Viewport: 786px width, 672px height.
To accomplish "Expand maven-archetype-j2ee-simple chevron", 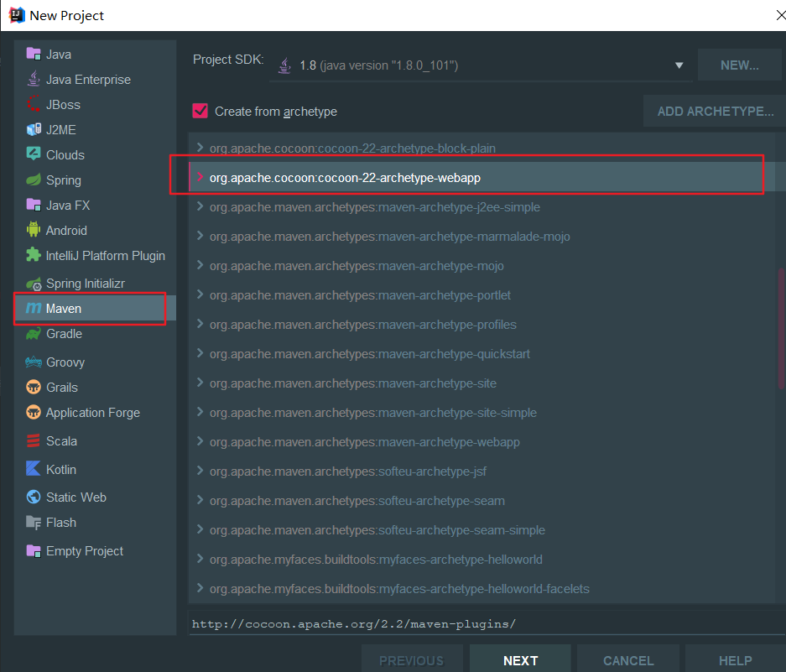I will coord(200,206).
